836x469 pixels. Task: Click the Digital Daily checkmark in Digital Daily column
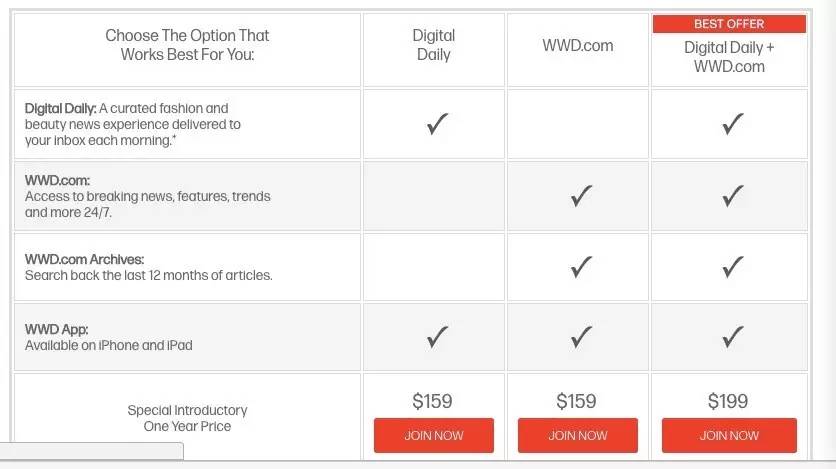coord(436,125)
